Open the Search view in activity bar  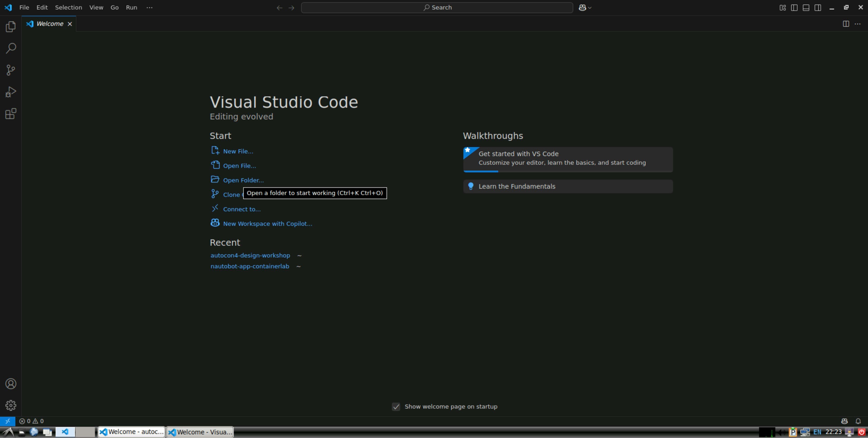point(11,48)
